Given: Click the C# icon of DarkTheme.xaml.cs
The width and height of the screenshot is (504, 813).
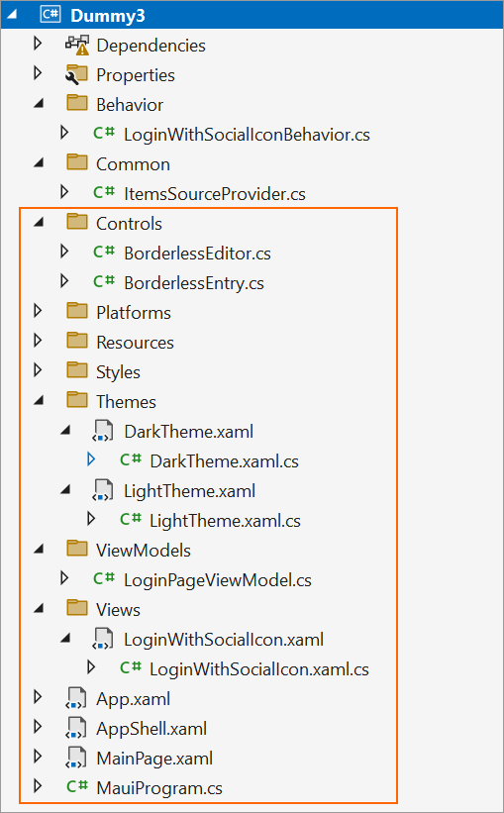Looking at the screenshot, I should tap(130, 460).
